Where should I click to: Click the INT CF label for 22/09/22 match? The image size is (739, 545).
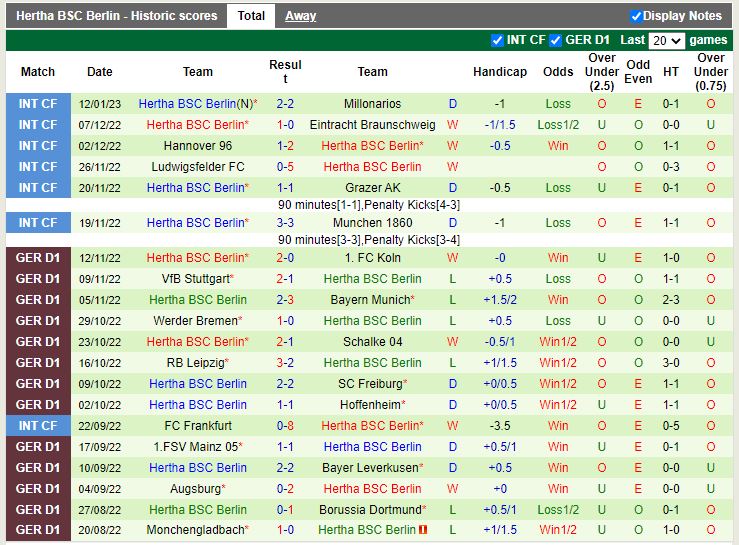[38, 426]
